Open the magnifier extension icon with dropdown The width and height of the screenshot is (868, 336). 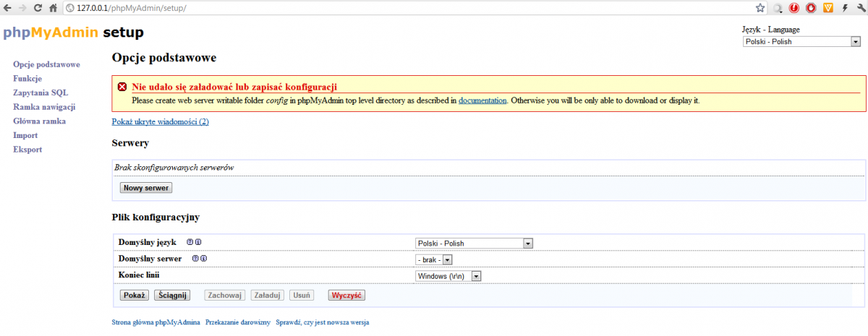tap(778, 8)
